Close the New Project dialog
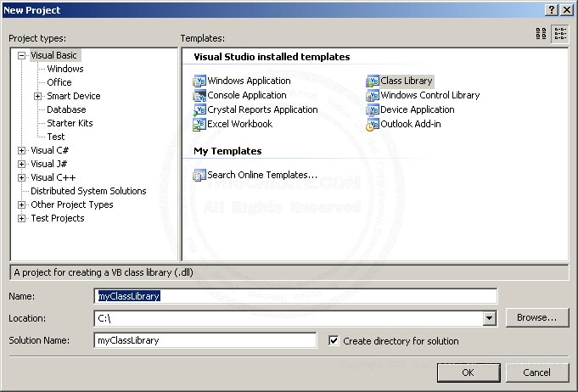Screen dimensions: 578x392 tap(567, 10)
